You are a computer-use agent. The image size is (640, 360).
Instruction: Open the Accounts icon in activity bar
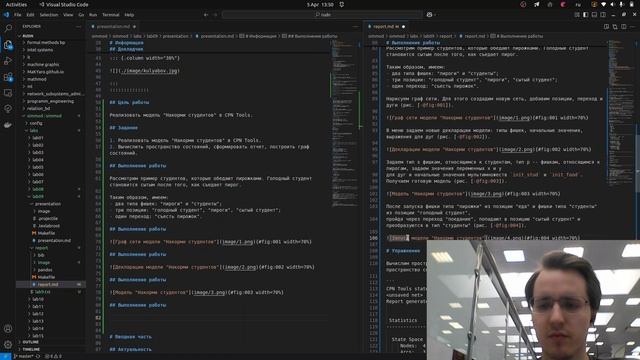click(8, 329)
